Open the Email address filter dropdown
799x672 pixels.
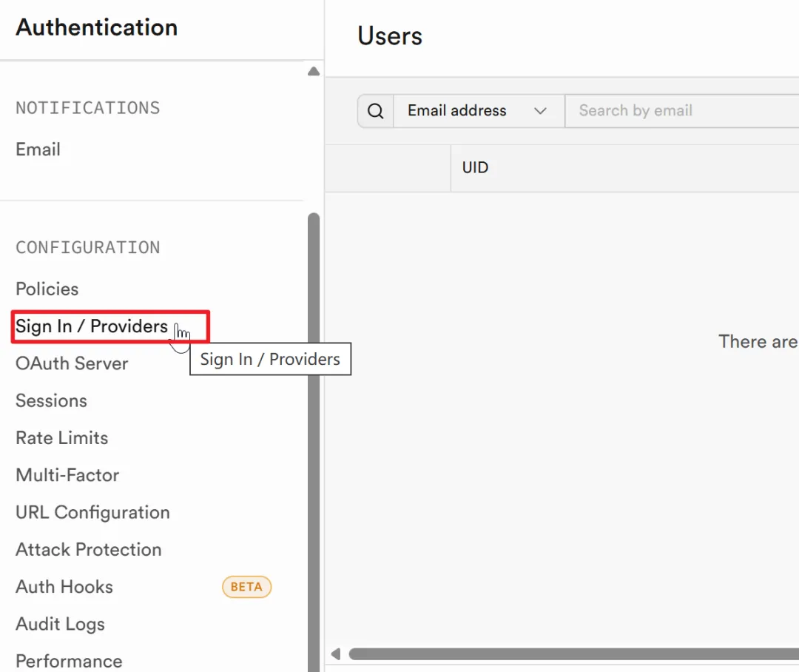(478, 111)
